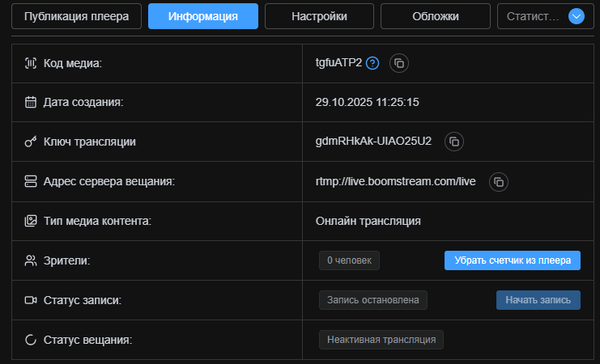Click the Дата создания: label
The height and width of the screenshot is (364, 600).
[83, 102]
